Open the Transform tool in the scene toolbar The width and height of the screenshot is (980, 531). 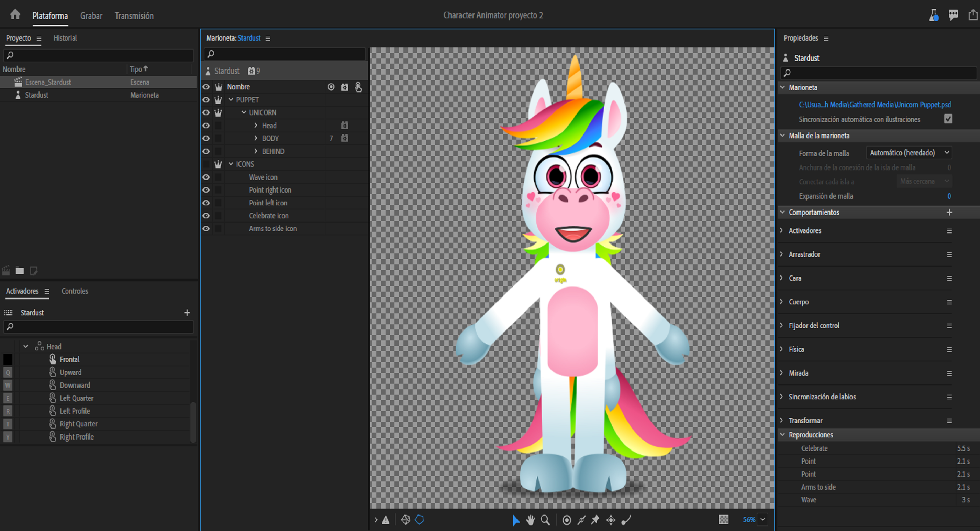click(611, 520)
